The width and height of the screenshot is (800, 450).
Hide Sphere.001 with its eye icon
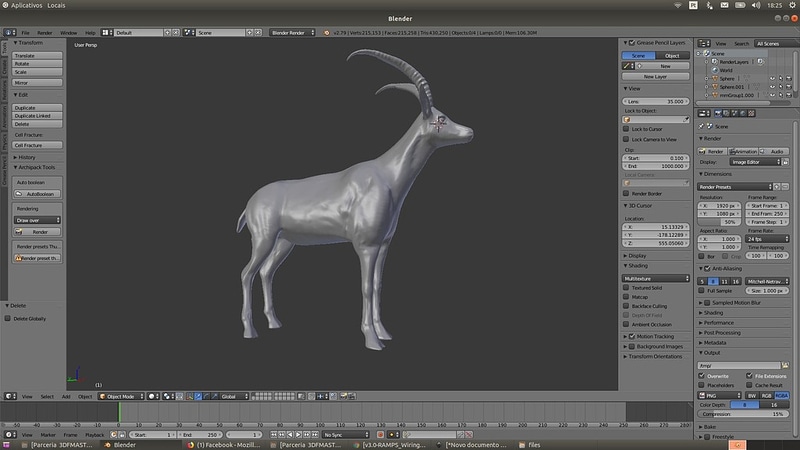click(x=772, y=87)
